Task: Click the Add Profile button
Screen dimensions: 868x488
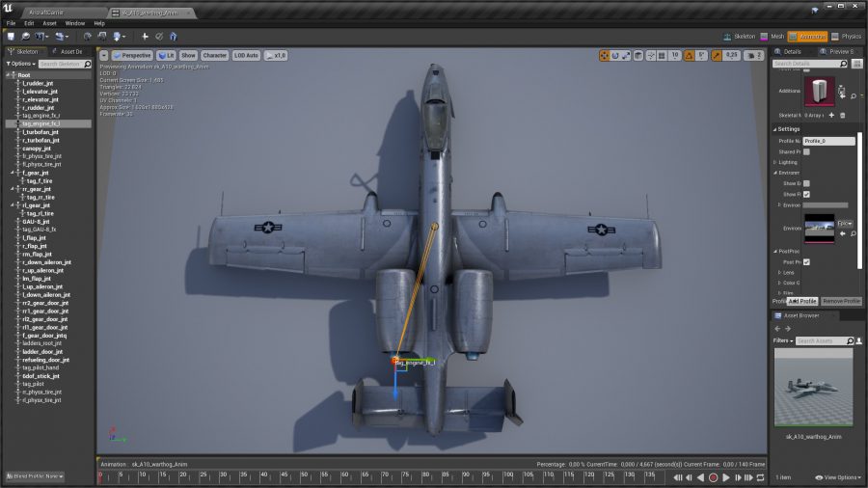Action: click(802, 301)
